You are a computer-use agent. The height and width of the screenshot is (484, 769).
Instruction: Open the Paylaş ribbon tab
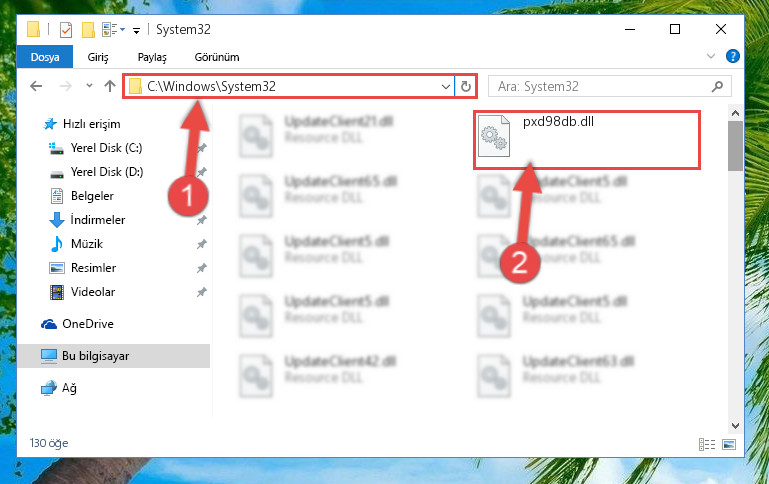tap(152, 57)
